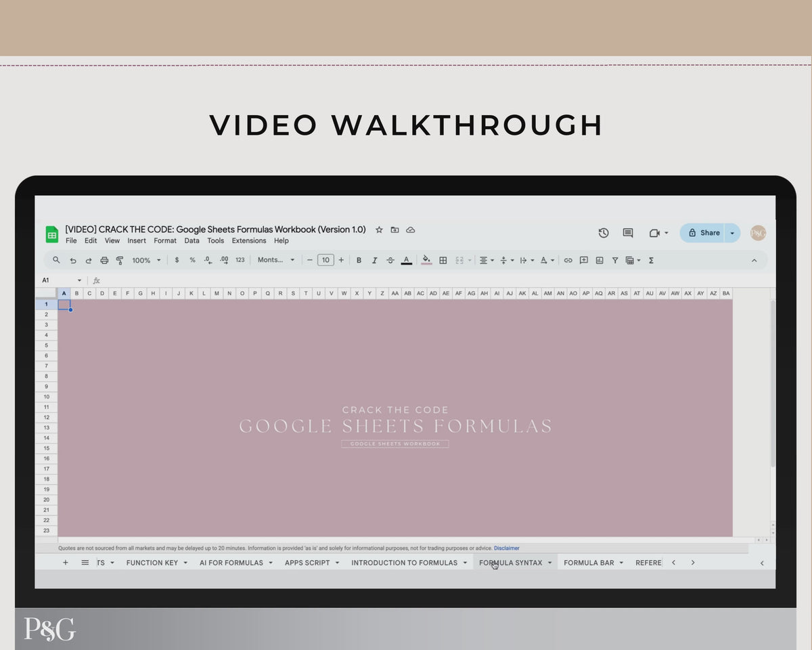Open the File menu
Viewport: 812px width, 650px height.
(71, 240)
